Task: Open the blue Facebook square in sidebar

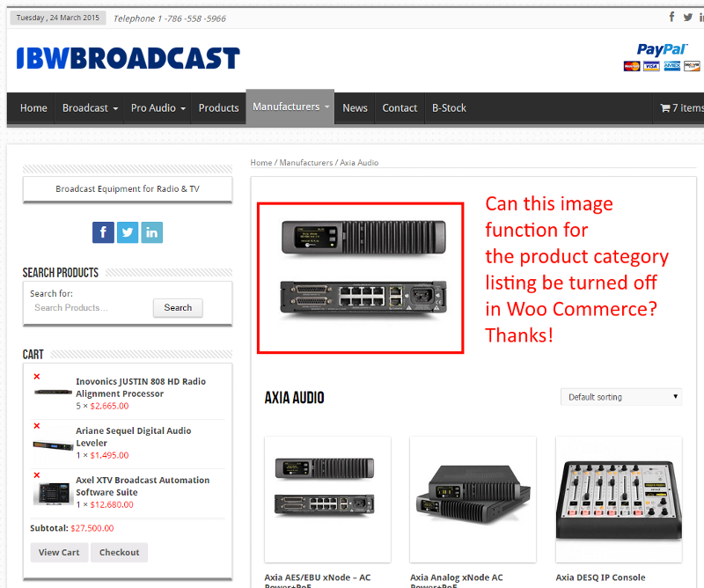Action: pos(103,232)
